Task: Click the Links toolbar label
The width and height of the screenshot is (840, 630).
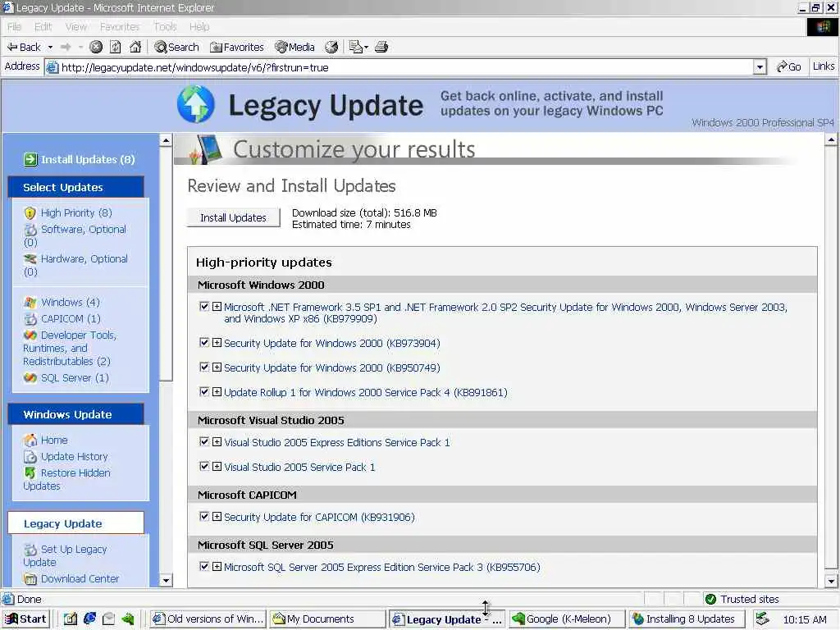Action: pyautogui.click(x=824, y=66)
